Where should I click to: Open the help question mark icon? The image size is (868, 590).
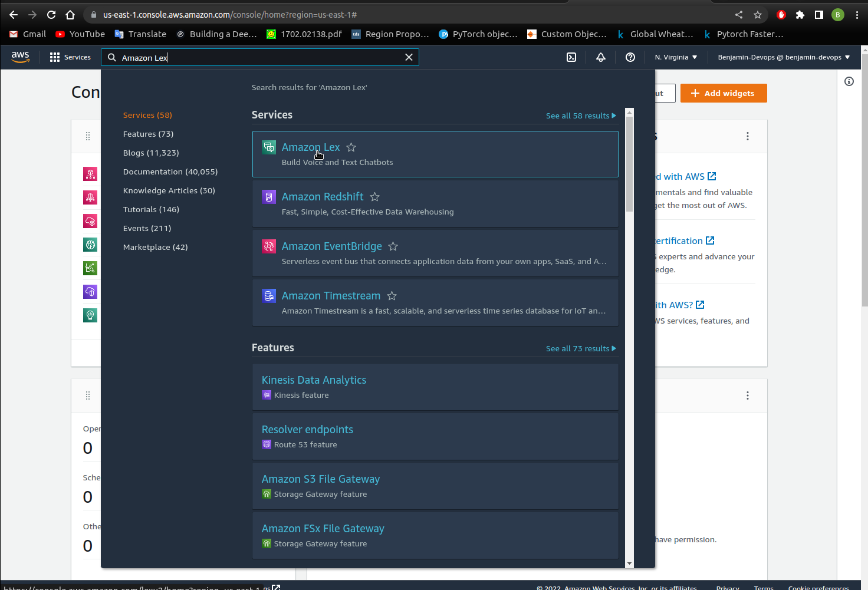tap(630, 57)
